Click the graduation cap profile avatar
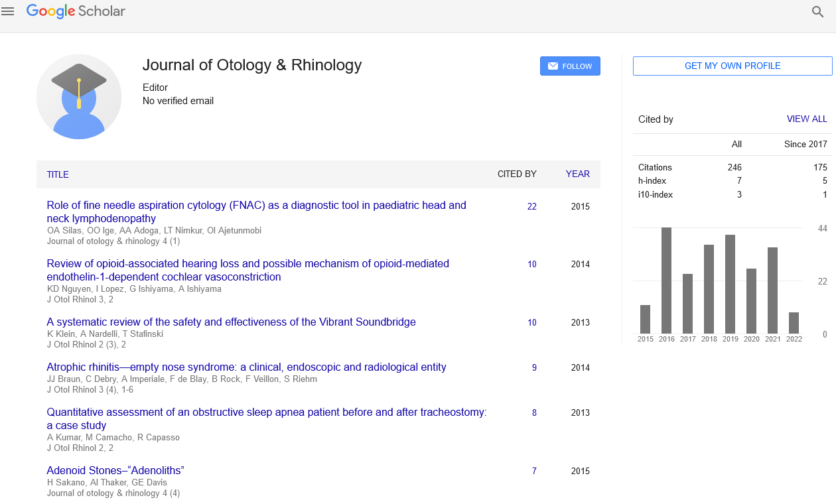Image resolution: width=836 pixels, height=504 pixels. click(79, 97)
